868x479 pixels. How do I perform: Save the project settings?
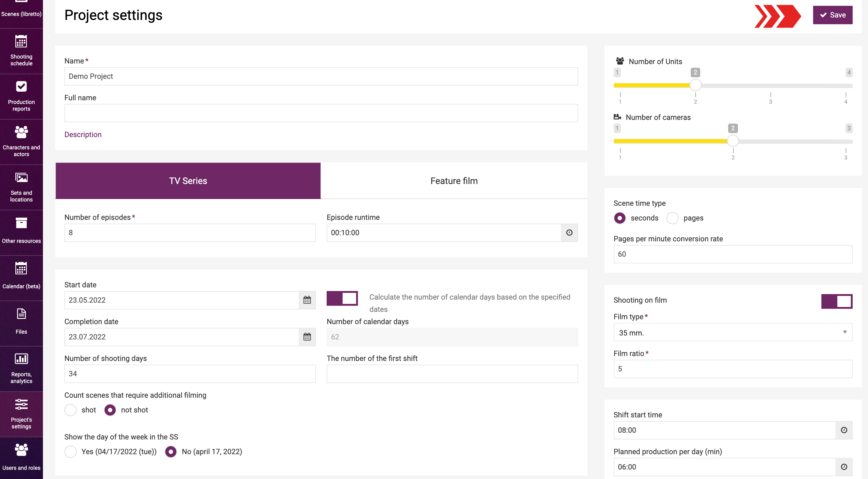click(833, 15)
